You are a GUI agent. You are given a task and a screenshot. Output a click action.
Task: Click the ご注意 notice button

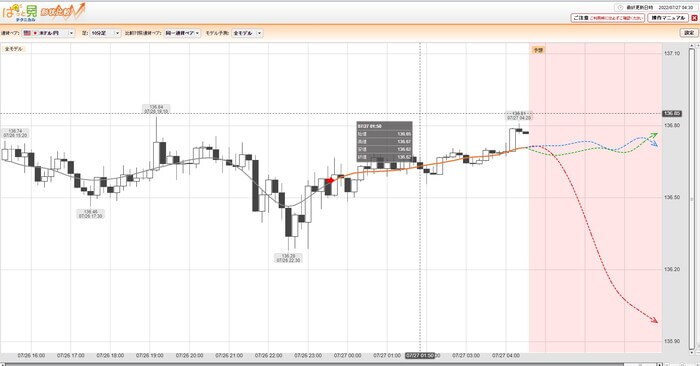608,18
